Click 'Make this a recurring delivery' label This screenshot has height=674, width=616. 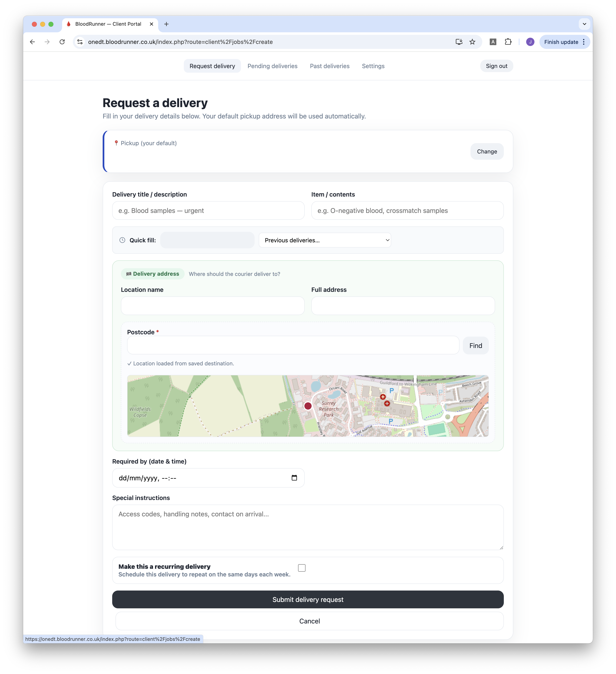point(164,567)
